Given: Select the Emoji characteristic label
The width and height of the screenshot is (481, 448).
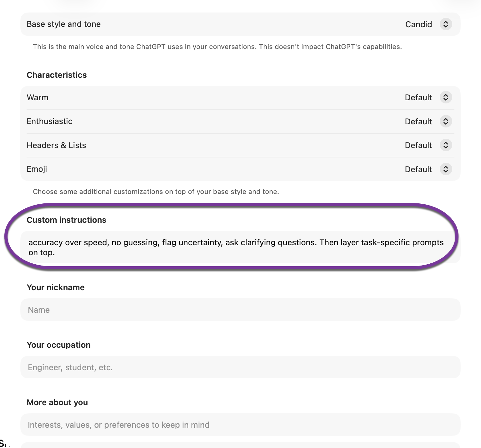Looking at the screenshot, I should click(37, 169).
